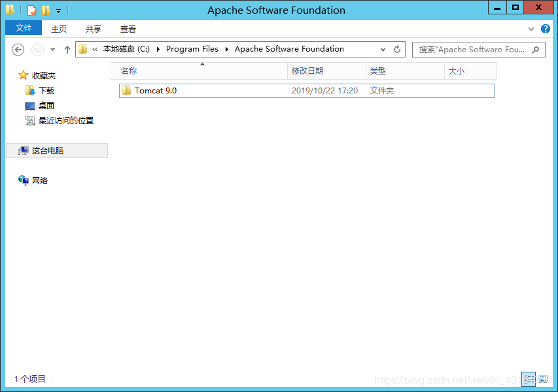Expand the ribbon with the chevron
Image resolution: width=558 pixels, height=392 pixels.
point(531,29)
